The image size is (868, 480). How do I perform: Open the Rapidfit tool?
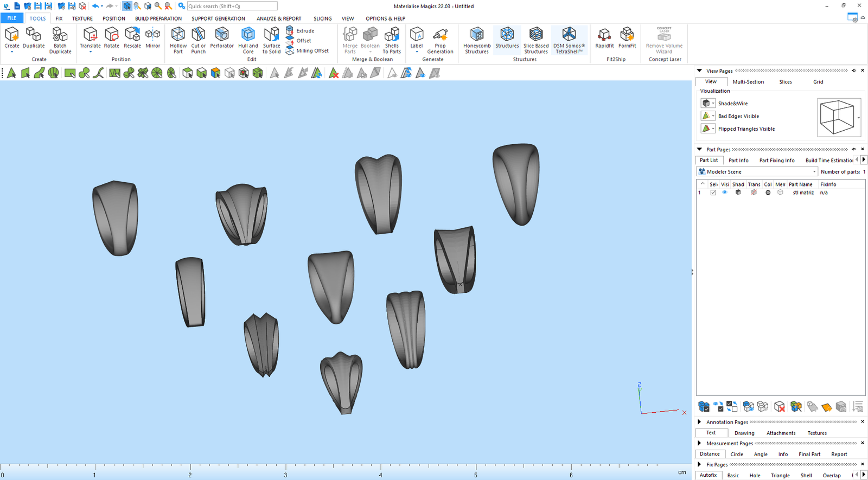click(604, 37)
